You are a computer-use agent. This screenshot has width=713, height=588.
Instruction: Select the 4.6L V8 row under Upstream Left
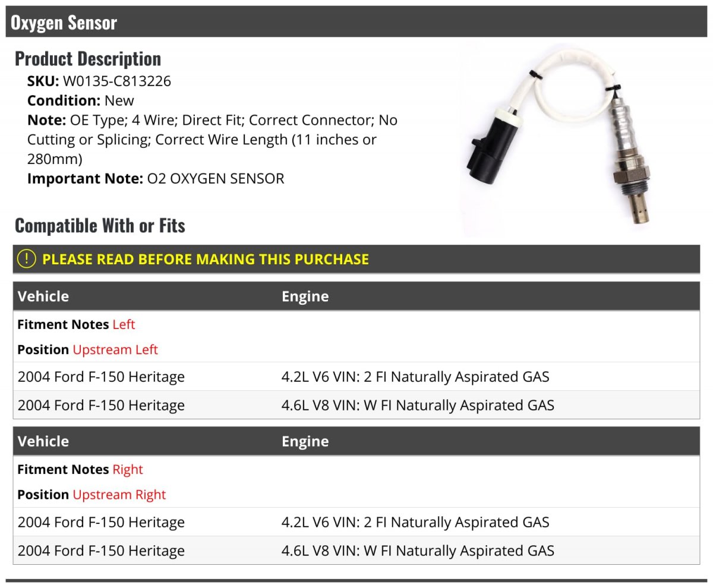tap(356, 405)
